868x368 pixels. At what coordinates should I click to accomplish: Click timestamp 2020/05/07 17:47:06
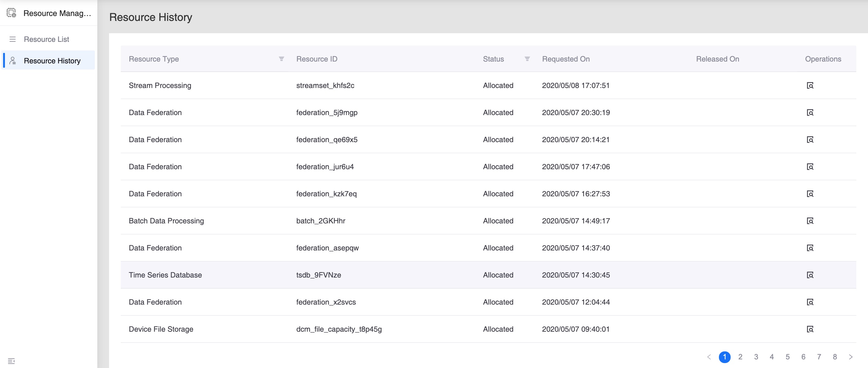(x=575, y=167)
